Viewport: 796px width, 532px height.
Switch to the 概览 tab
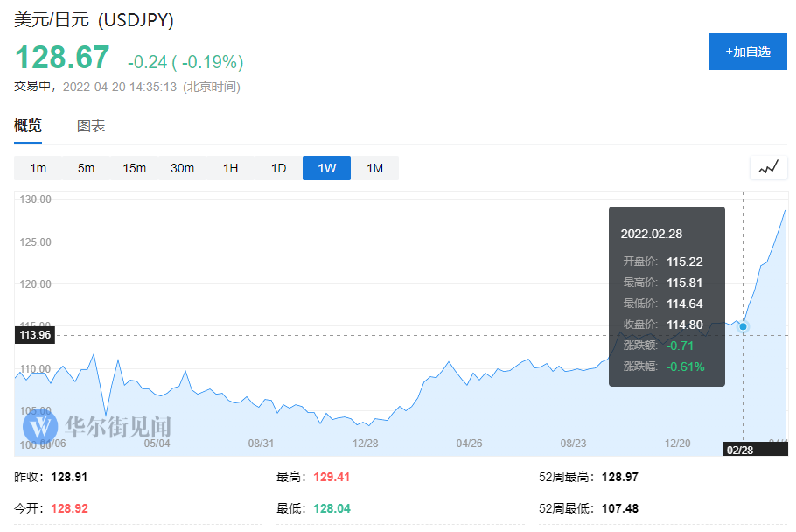[28, 126]
